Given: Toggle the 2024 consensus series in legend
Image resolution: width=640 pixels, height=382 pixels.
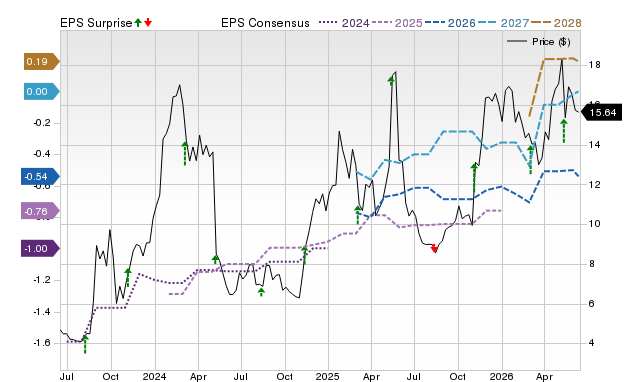Looking at the screenshot, I should coord(344,23).
